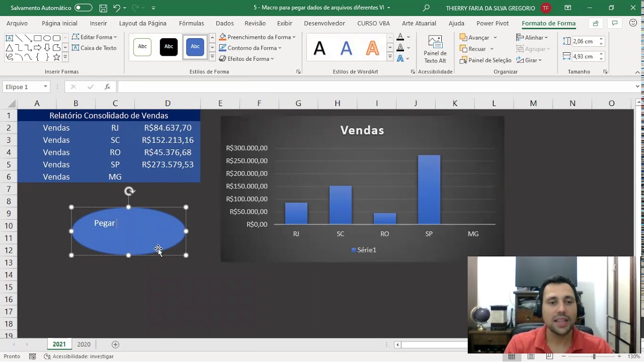Open Quick Access Toolbar customize arrow
The height and width of the screenshot is (362, 644).
tap(153, 8)
